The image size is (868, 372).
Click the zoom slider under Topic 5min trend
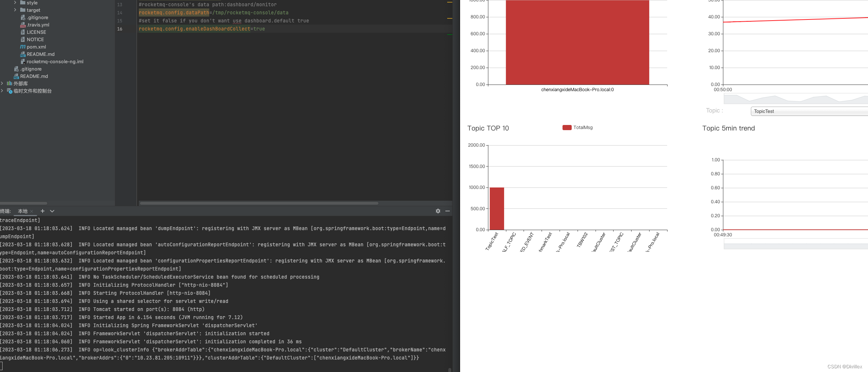796,244
